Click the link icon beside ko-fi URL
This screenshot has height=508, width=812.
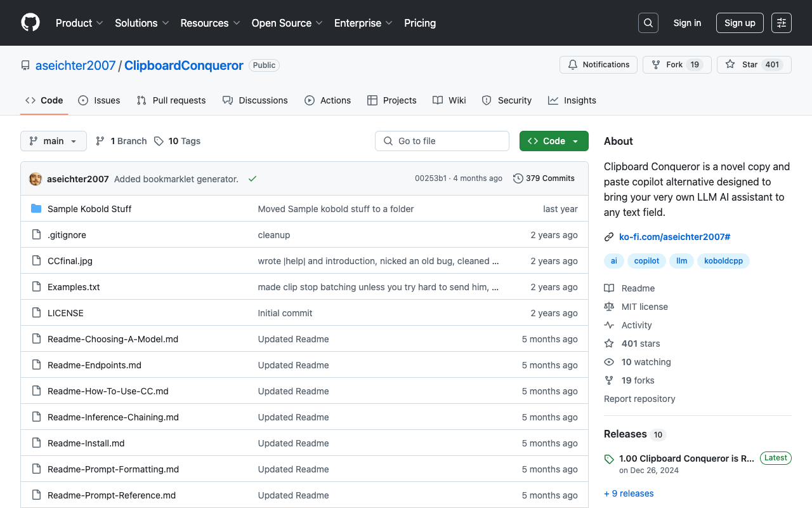point(609,237)
